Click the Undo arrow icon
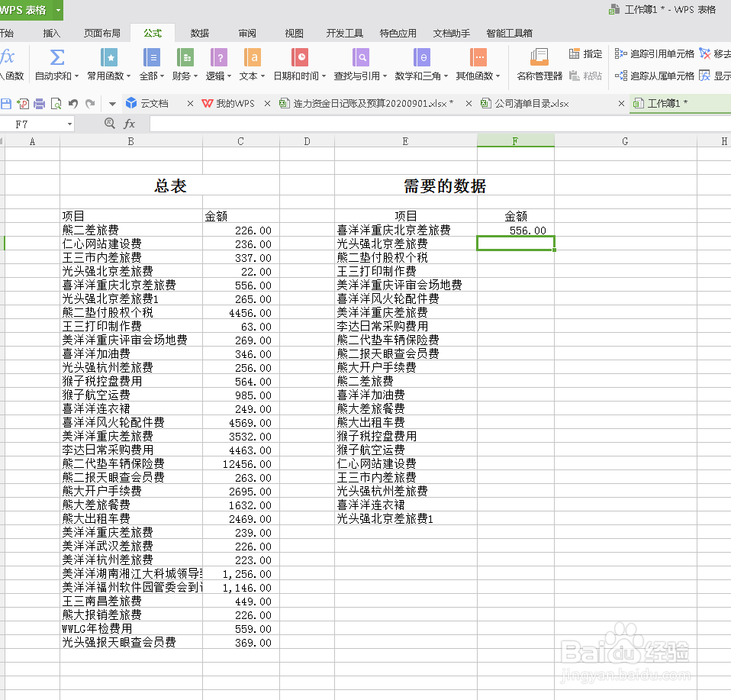 (72, 103)
